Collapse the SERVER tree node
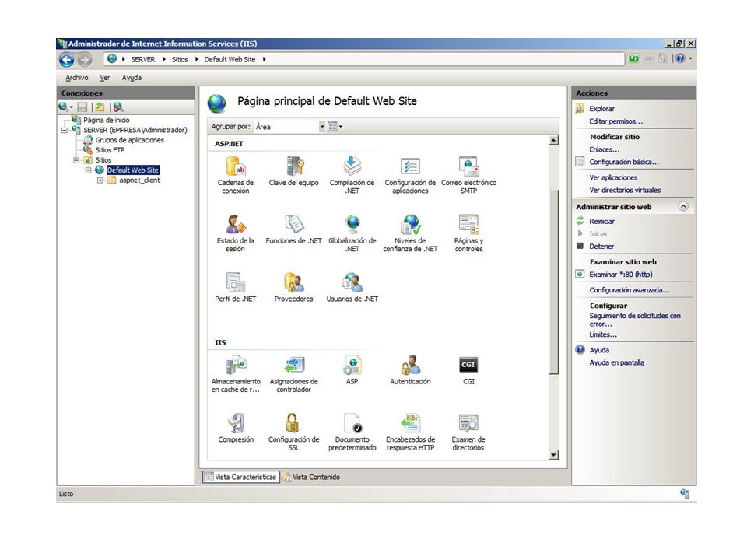747x560 pixels. (65, 130)
